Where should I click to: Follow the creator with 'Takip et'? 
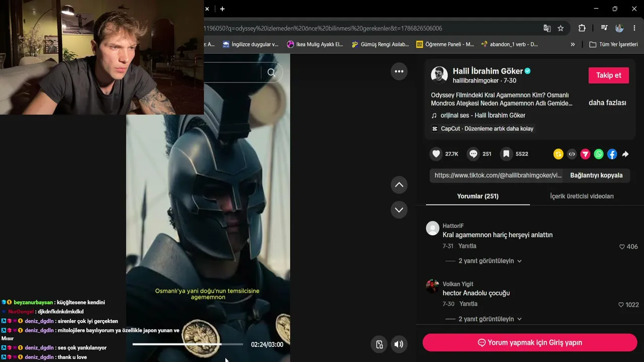tap(609, 75)
